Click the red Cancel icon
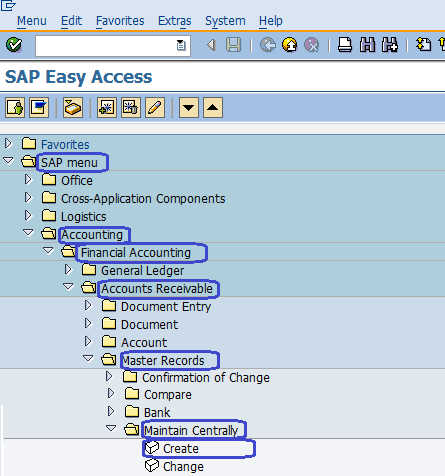Viewport: 445px width, 476px height. click(x=312, y=45)
